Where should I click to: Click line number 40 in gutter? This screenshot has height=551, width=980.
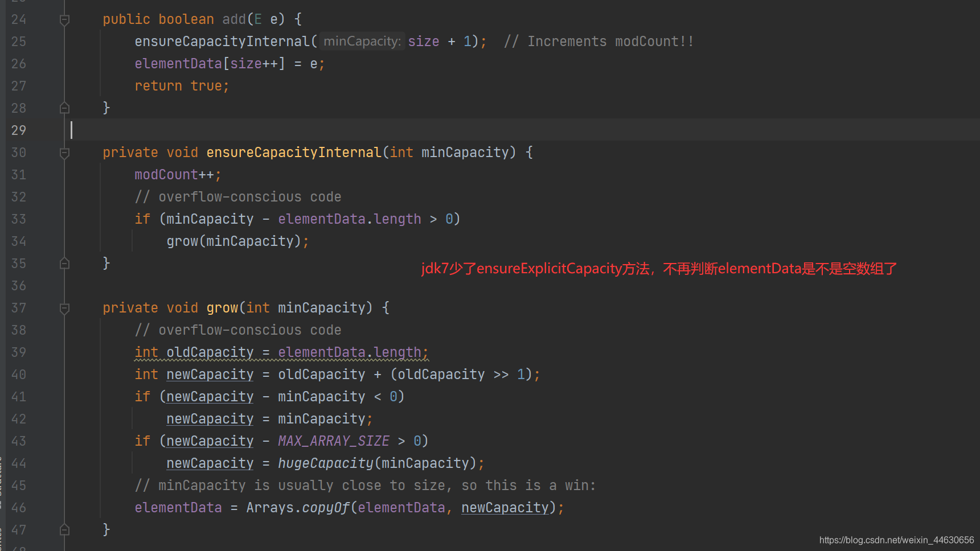point(19,375)
